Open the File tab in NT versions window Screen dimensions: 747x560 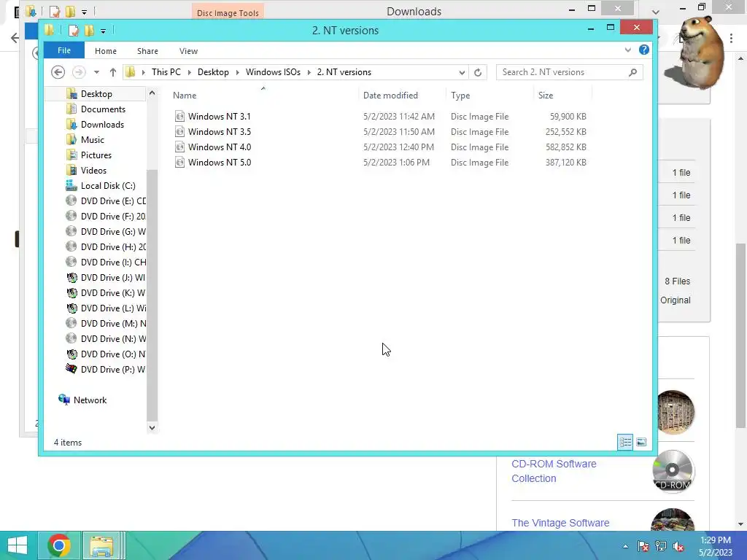click(64, 50)
